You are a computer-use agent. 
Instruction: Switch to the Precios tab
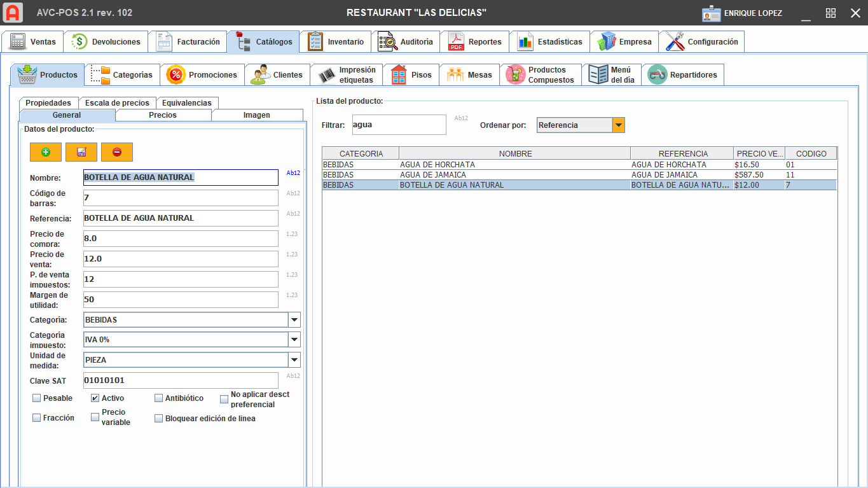click(163, 115)
